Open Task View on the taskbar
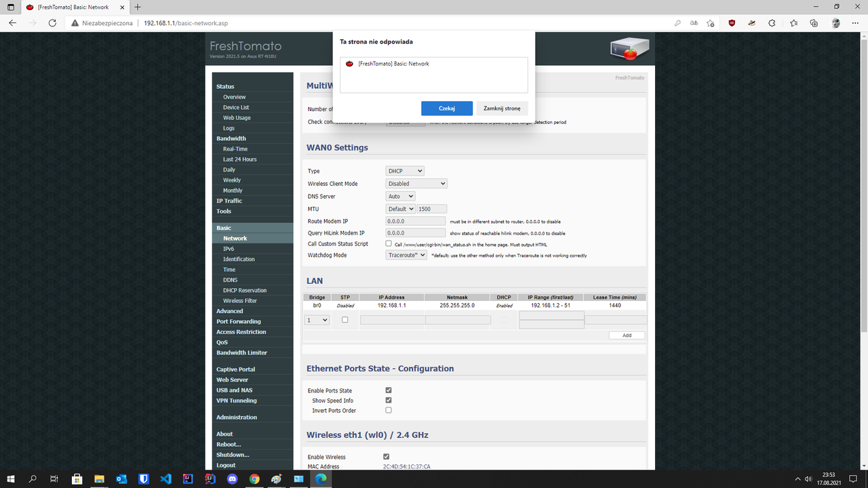This screenshot has height=488, width=868. [x=54, y=479]
